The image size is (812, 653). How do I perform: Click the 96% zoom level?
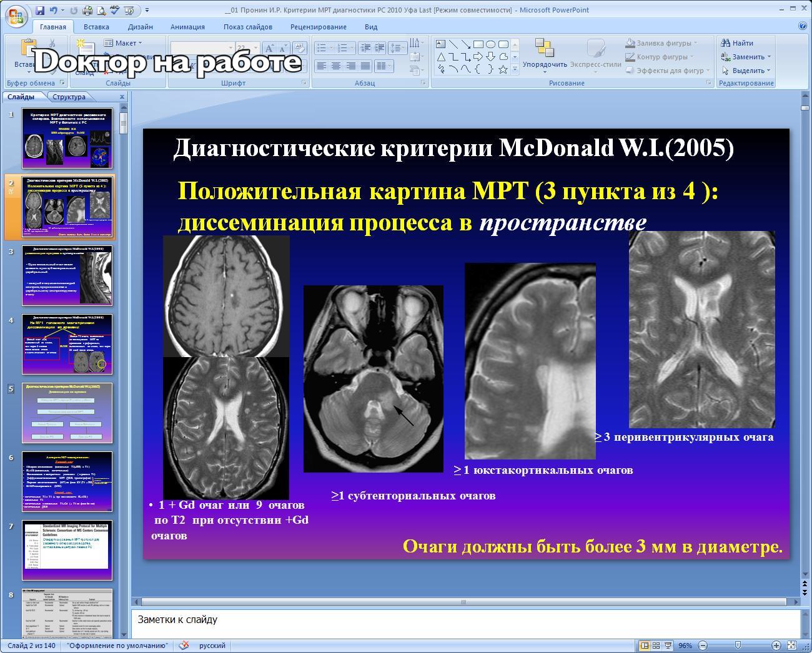tap(685, 646)
